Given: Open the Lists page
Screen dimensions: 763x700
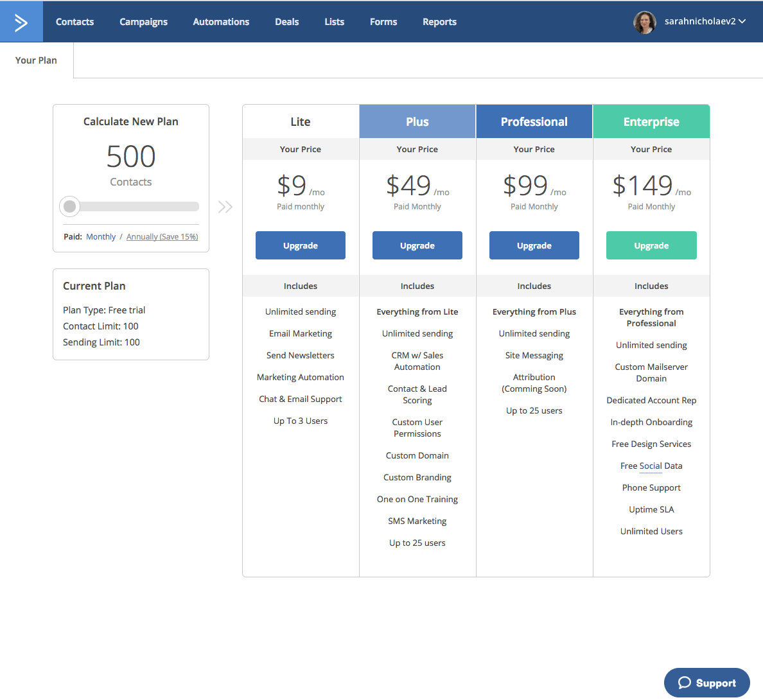Looking at the screenshot, I should pos(334,22).
